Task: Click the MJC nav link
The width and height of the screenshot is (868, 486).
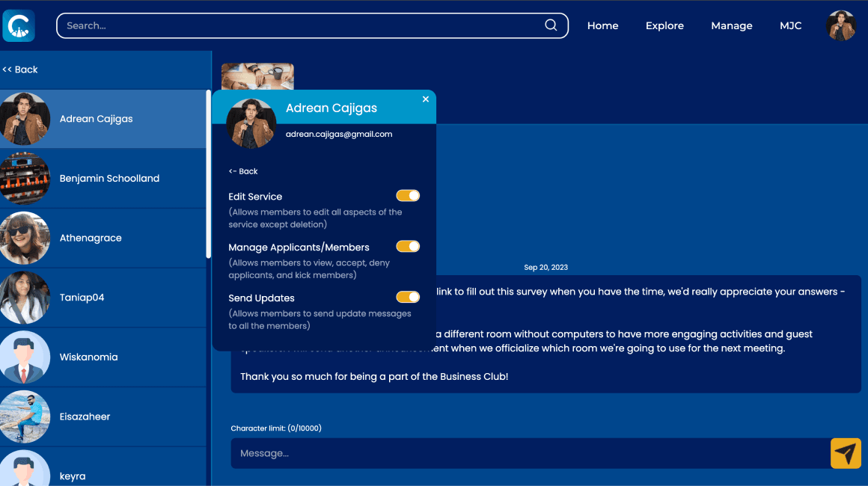Action: (x=790, y=25)
